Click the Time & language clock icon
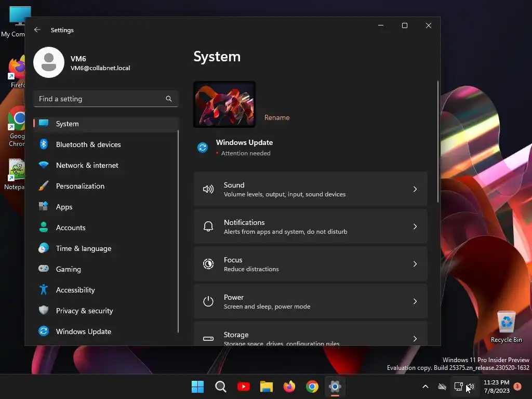Image resolution: width=532 pixels, height=399 pixels. click(x=44, y=248)
